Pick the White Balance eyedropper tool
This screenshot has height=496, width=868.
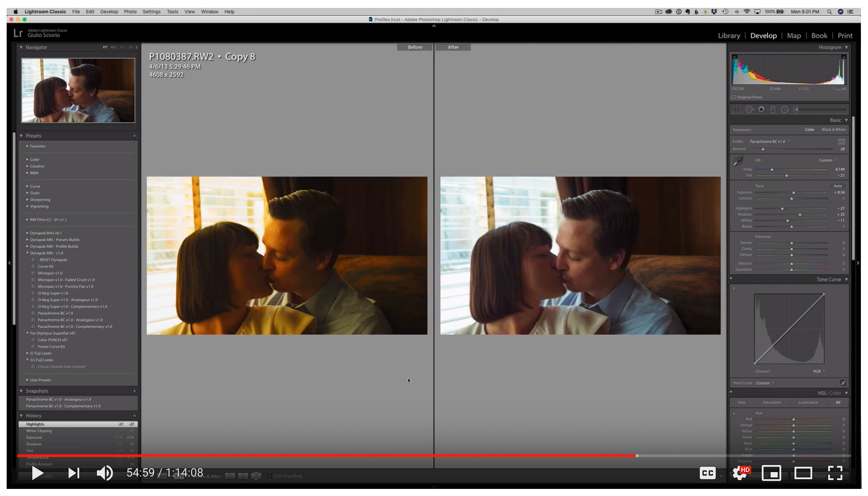(738, 161)
